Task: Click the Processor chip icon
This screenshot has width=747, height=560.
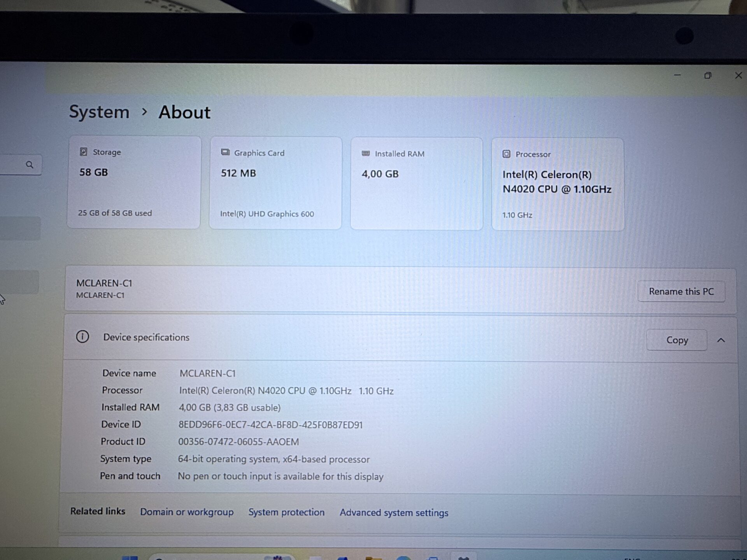Action: click(x=506, y=154)
